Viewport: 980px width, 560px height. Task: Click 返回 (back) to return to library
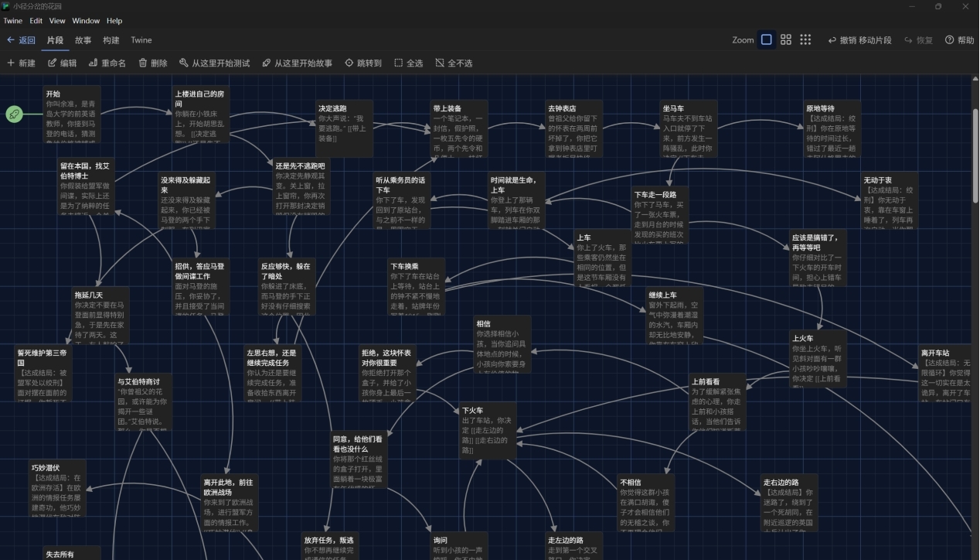(x=21, y=40)
